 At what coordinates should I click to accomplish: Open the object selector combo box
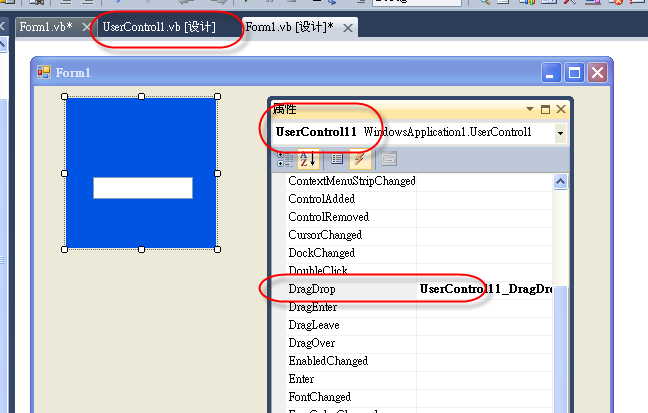point(560,133)
